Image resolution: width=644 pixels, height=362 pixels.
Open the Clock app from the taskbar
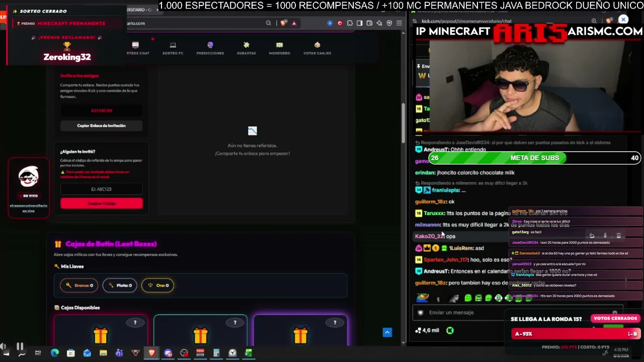pyautogui.click(x=232, y=353)
